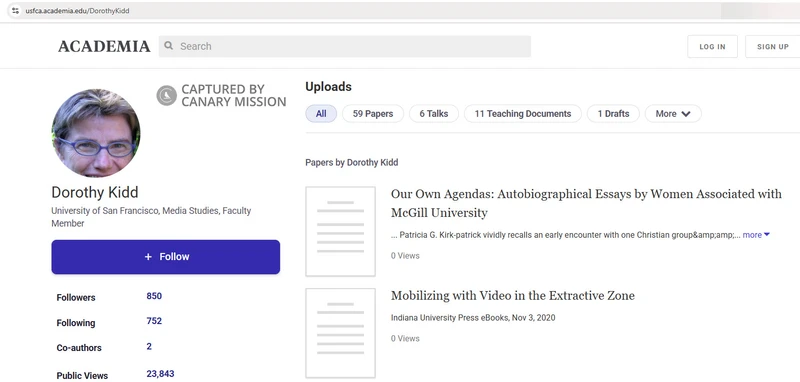Click the Public Views label
The height and width of the screenshot is (382, 800).
click(82, 376)
